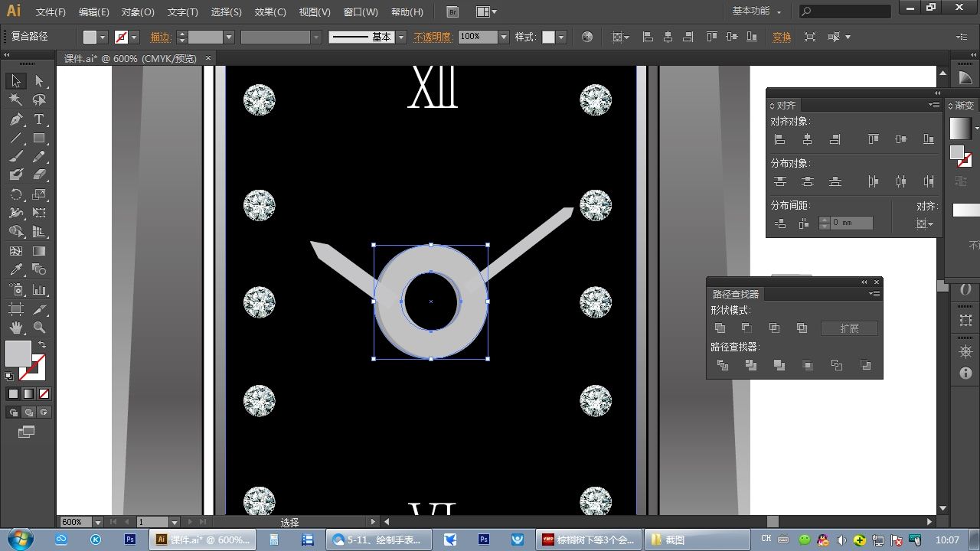The width and height of the screenshot is (980, 551).
Task: Select the Hand tool
Action: 16,328
